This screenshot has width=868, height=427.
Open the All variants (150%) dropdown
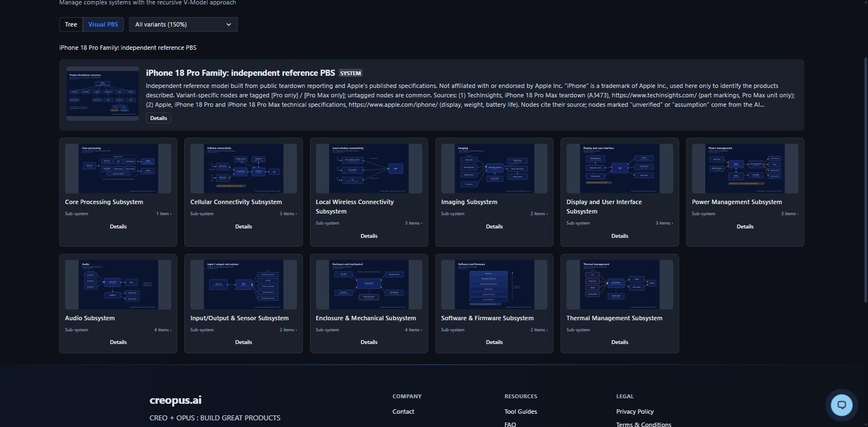(x=183, y=24)
